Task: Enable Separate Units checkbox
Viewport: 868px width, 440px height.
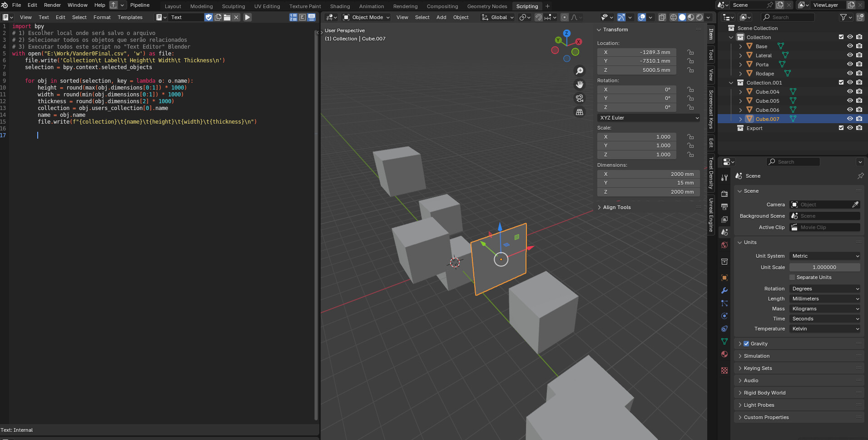Action: click(x=792, y=277)
